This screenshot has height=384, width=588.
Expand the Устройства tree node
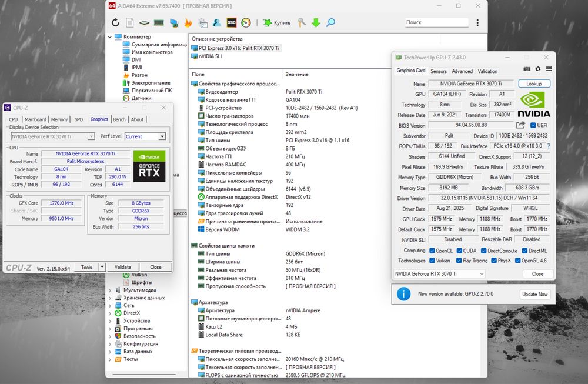click(109, 321)
